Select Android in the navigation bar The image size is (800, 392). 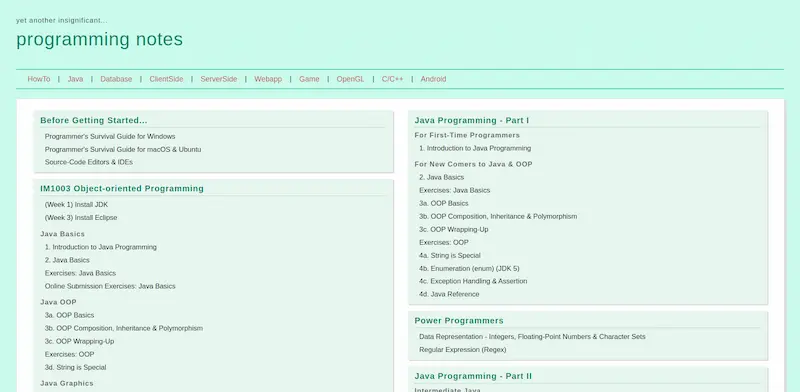coord(433,79)
